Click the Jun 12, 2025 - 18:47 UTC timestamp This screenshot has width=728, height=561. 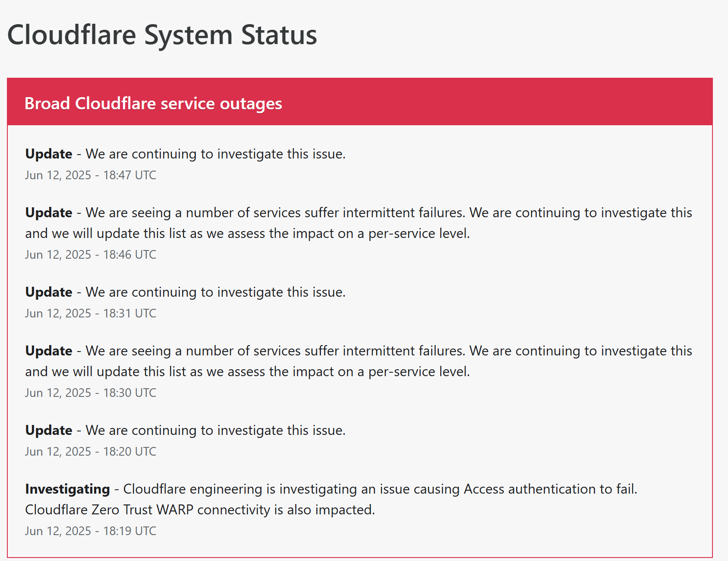click(91, 175)
